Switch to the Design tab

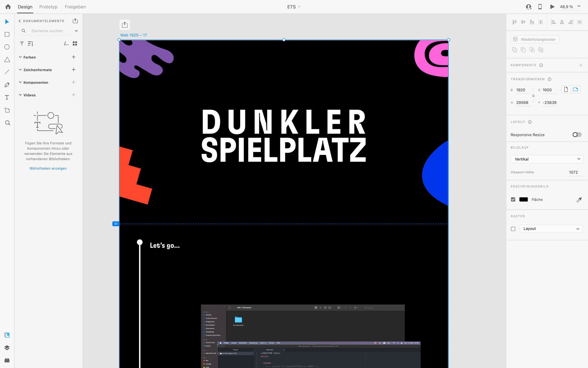click(25, 7)
